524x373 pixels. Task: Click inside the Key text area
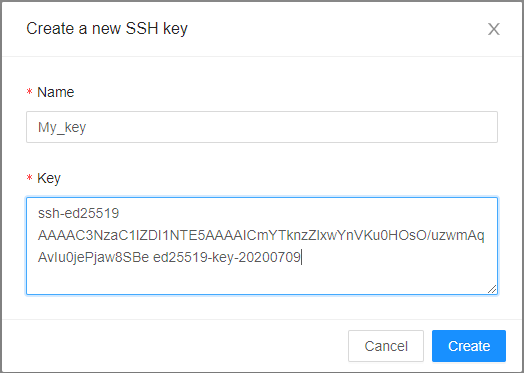[x=262, y=246]
